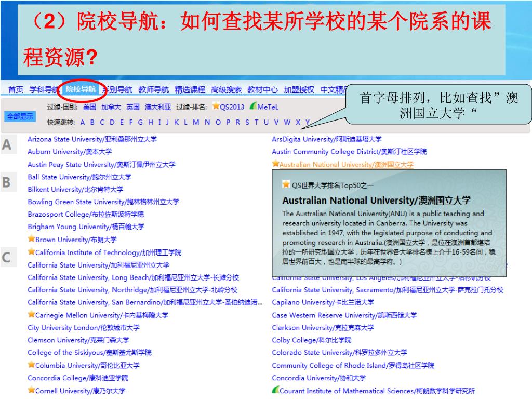Open Concordia College link
This screenshot has width=532, height=399.
pos(78,378)
